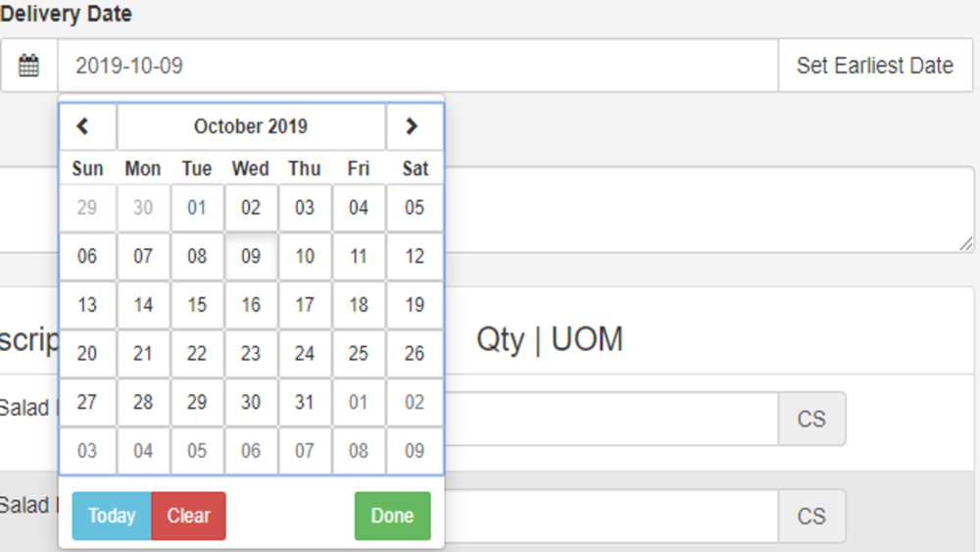Screen dimensions: 980x552
Task: Choose October 31 on the calendar
Action: pyautogui.click(x=305, y=402)
